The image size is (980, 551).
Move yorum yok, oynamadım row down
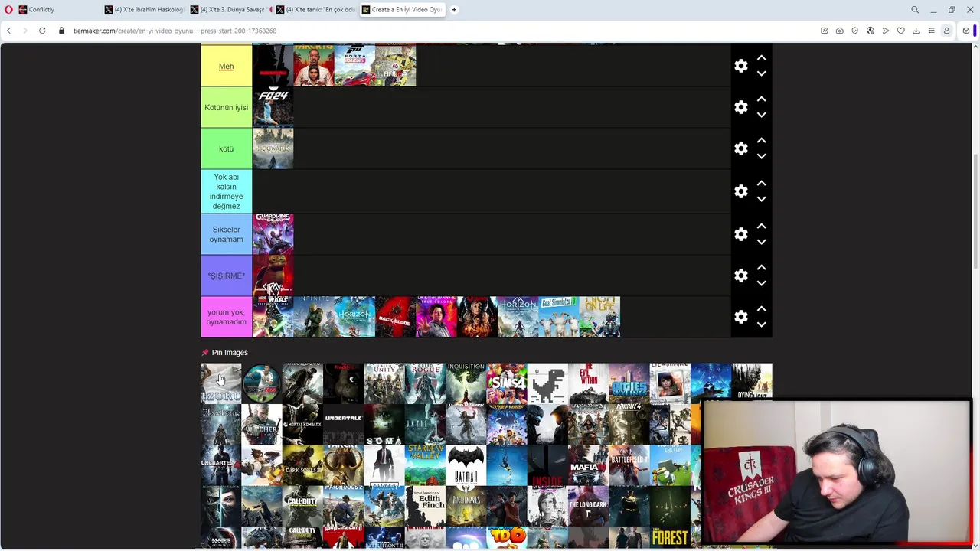761,324
